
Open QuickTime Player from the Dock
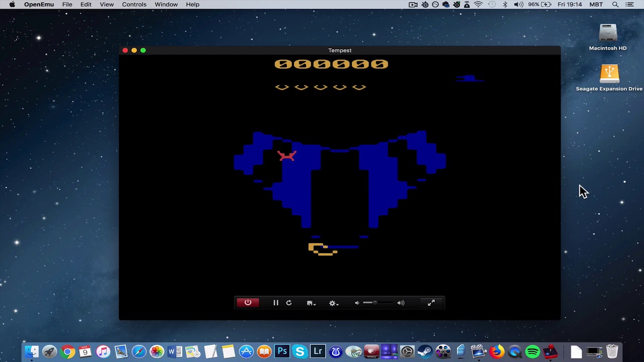(515, 351)
